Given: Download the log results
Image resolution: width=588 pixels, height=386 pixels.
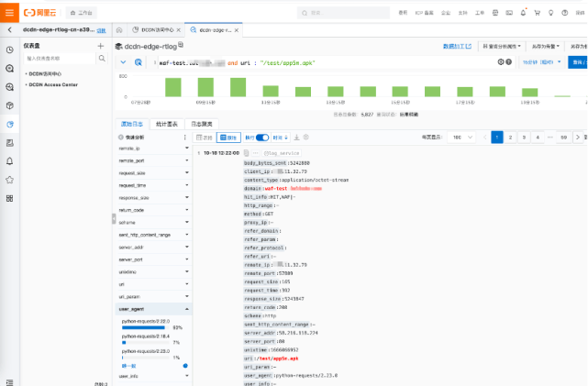Looking at the screenshot, I should pos(296,137).
